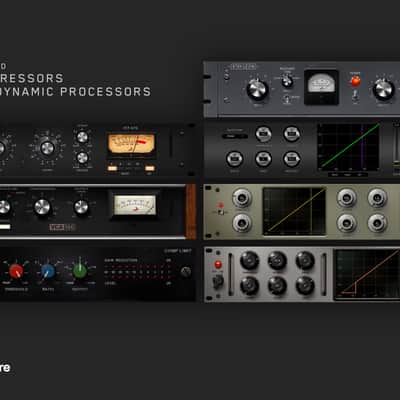Click the upper far-right knob on olive compressor
400x400 pixels.
[377, 198]
